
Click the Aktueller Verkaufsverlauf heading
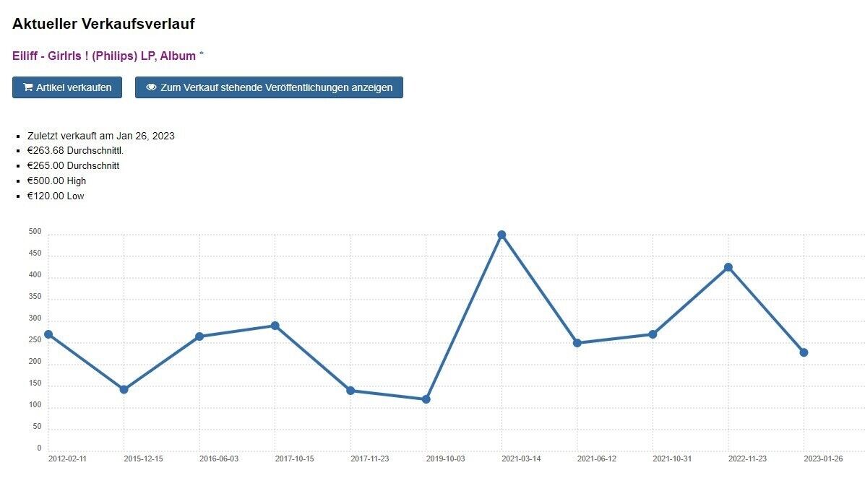[x=104, y=24]
